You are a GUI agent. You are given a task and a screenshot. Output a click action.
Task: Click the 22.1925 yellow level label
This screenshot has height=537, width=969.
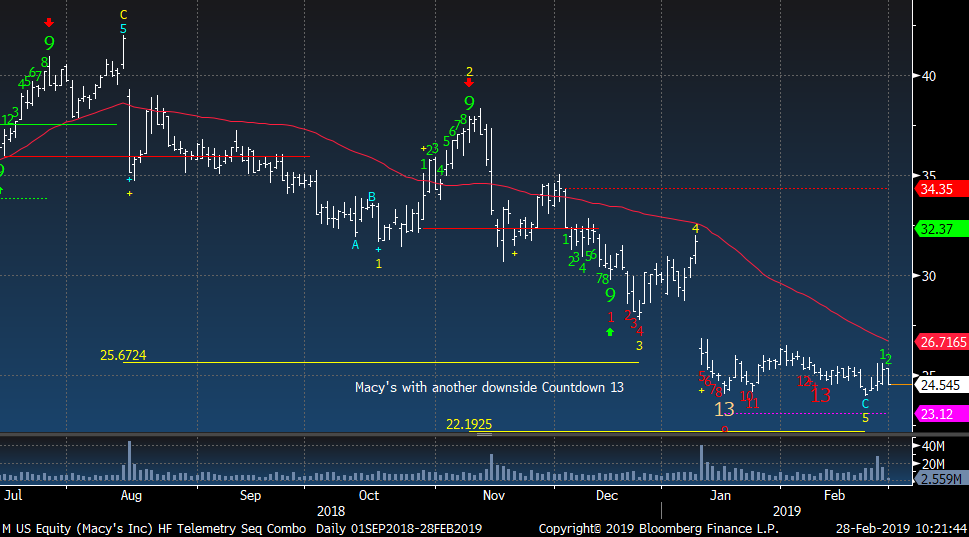tap(469, 424)
